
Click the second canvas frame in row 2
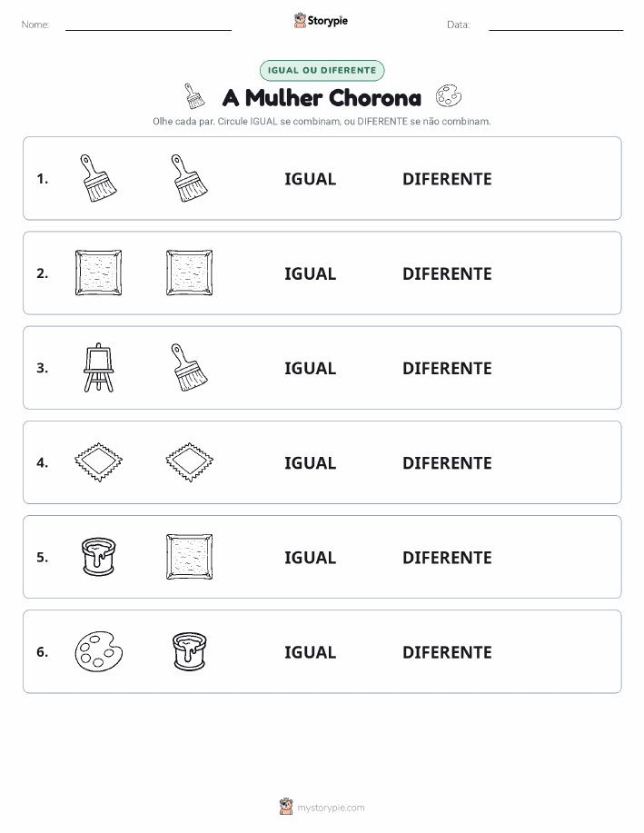pyautogui.click(x=189, y=273)
